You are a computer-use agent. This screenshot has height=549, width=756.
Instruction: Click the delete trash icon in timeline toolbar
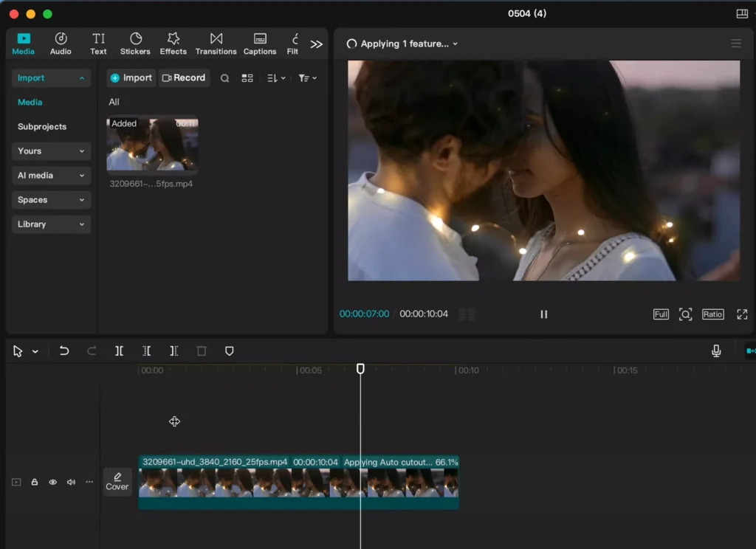pyautogui.click(x=202, y=351)
